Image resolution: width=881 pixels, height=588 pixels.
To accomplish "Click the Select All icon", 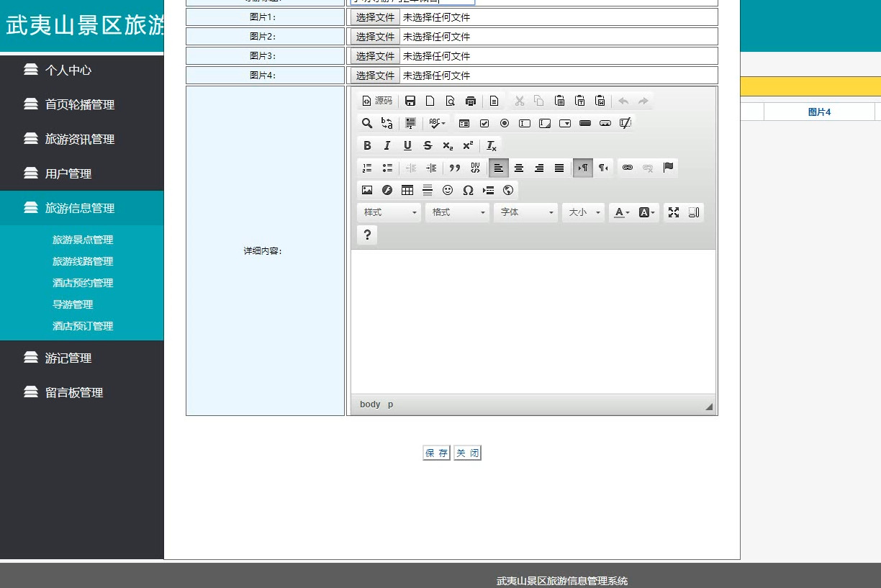I will (x=410, y=123).
